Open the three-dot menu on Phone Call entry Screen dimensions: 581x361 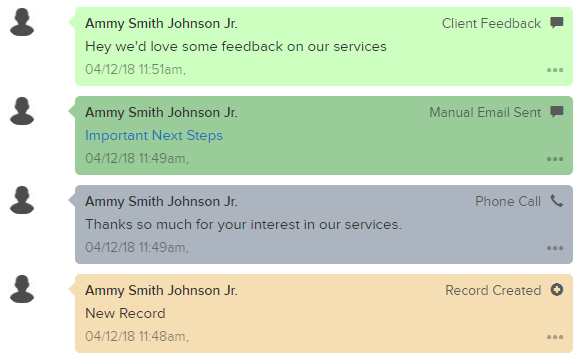click(555, 248)
